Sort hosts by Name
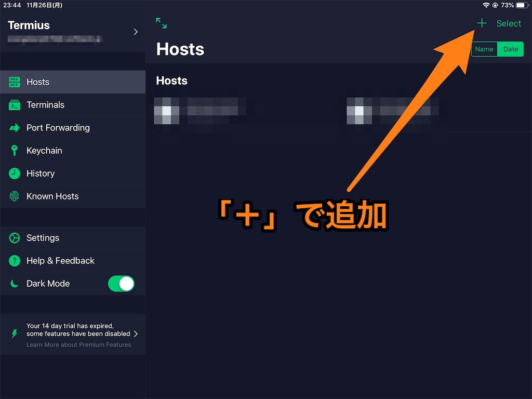Viewport: 532px width, 399px height. coord(484,49)
